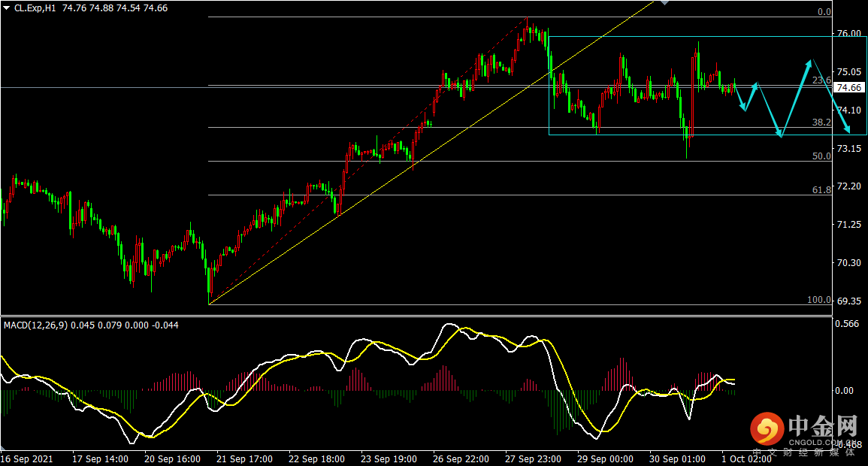This screenshot has height=466, width=868.
Task: Click the Fibonacci 100.0 level label
Action: pyautogui.click(x=819, y=300)
